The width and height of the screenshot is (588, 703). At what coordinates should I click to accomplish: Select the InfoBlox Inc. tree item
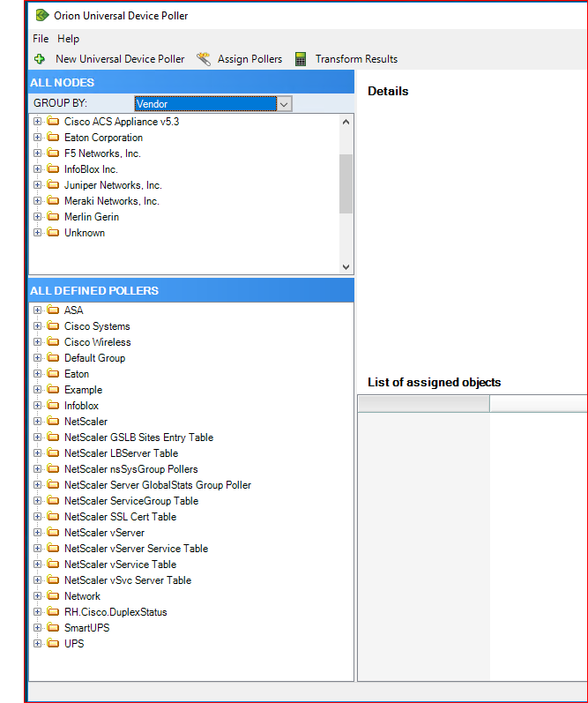tap(91, 169)
